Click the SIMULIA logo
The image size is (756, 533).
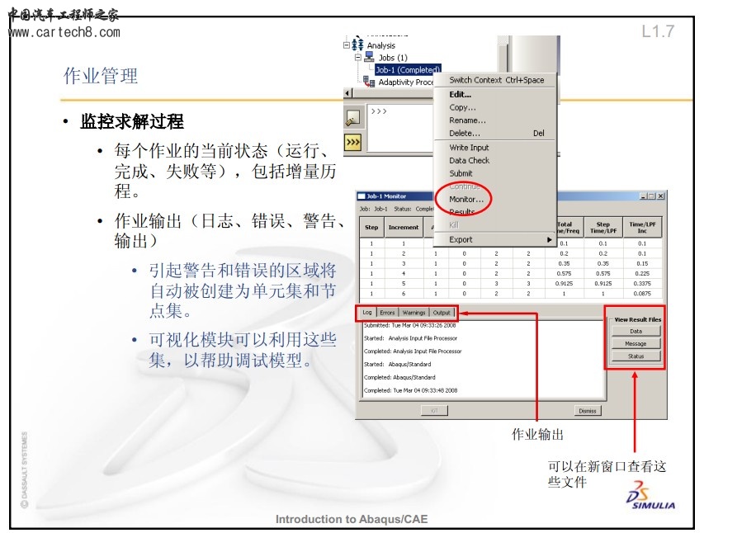point(650,499)
